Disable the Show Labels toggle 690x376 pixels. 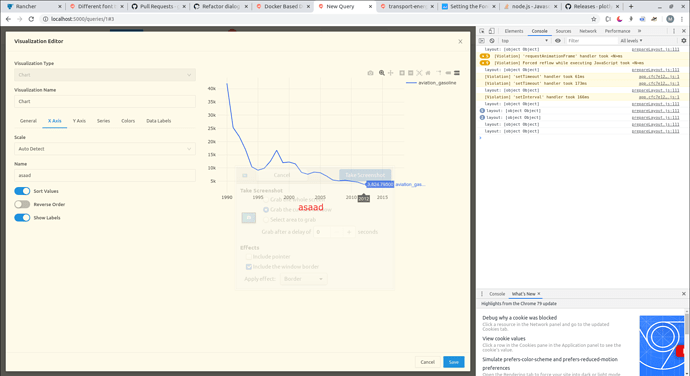pyautogui.click(x=22, y=217)
